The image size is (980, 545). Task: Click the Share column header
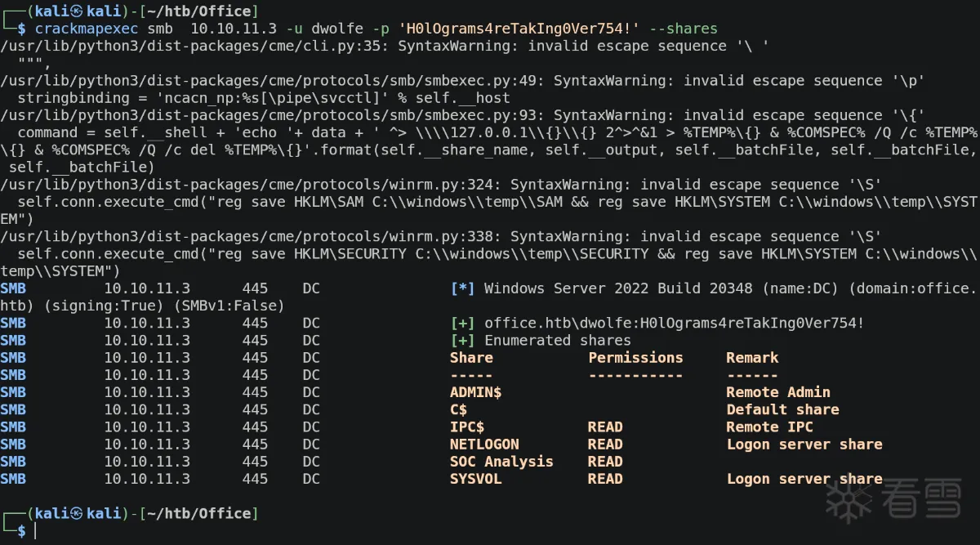[471, 358]
